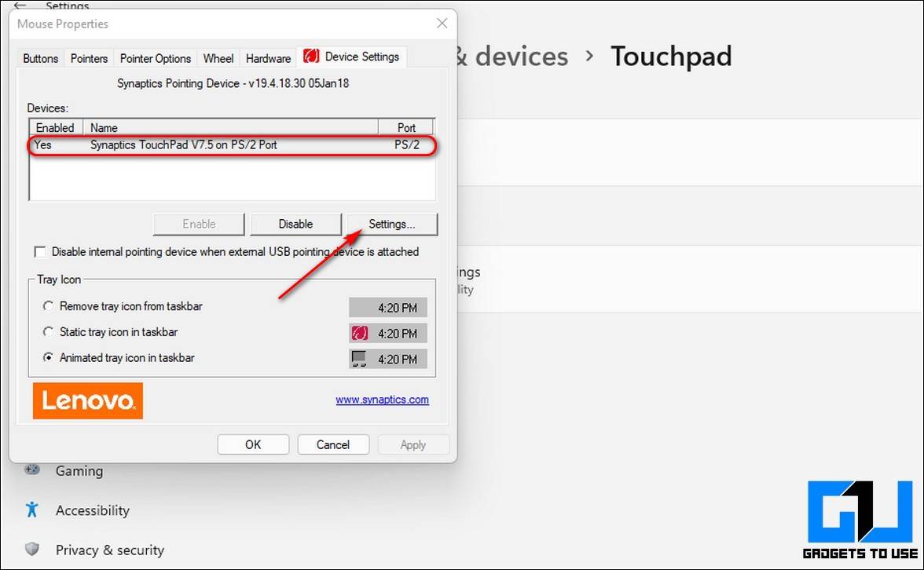The image size is (924, 570).
Task: Click the Lenovo logo image
Action: coord(88,400)
